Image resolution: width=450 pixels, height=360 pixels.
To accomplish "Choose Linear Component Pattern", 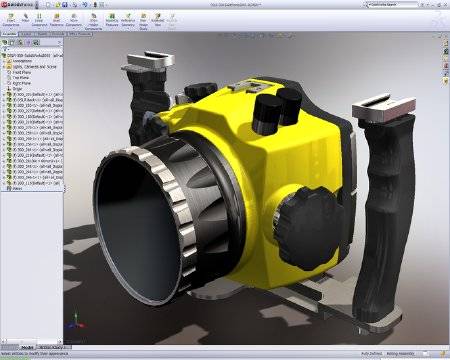I will (x=39, y=19).
